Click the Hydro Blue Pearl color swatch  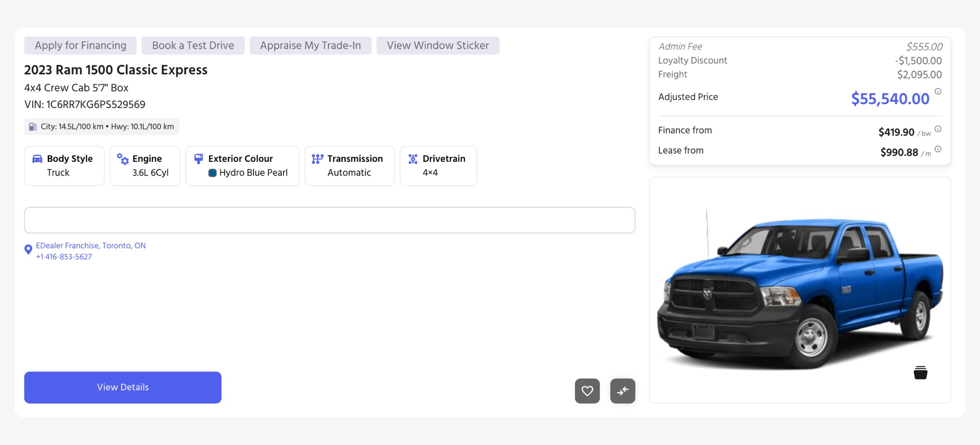(x=213, y=173)
